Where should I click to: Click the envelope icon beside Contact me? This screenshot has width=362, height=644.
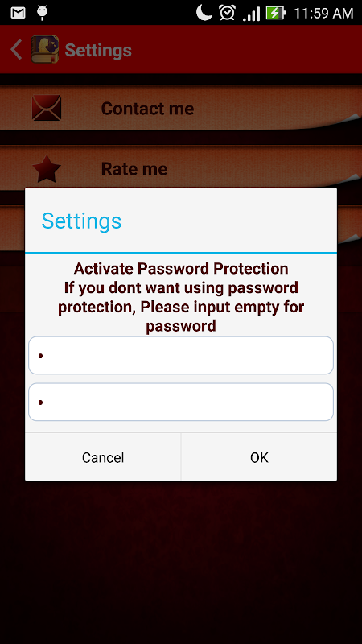[x=47, y=108]
